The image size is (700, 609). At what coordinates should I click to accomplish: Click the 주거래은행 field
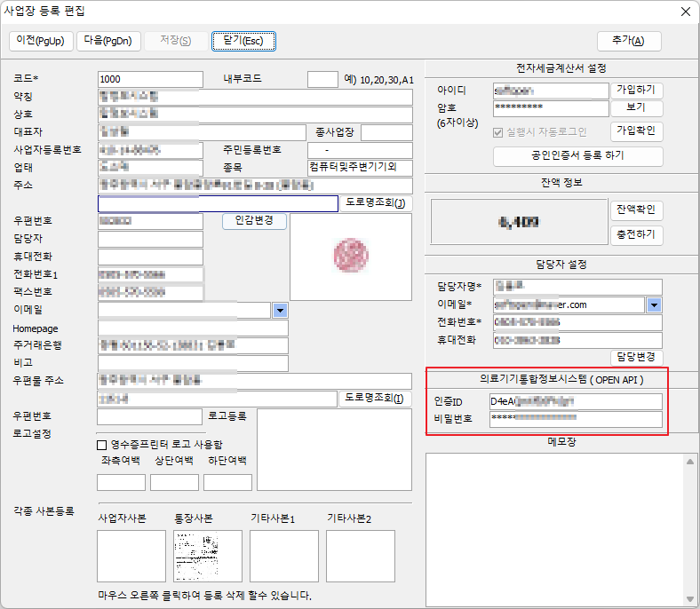(x=193, y=345)
